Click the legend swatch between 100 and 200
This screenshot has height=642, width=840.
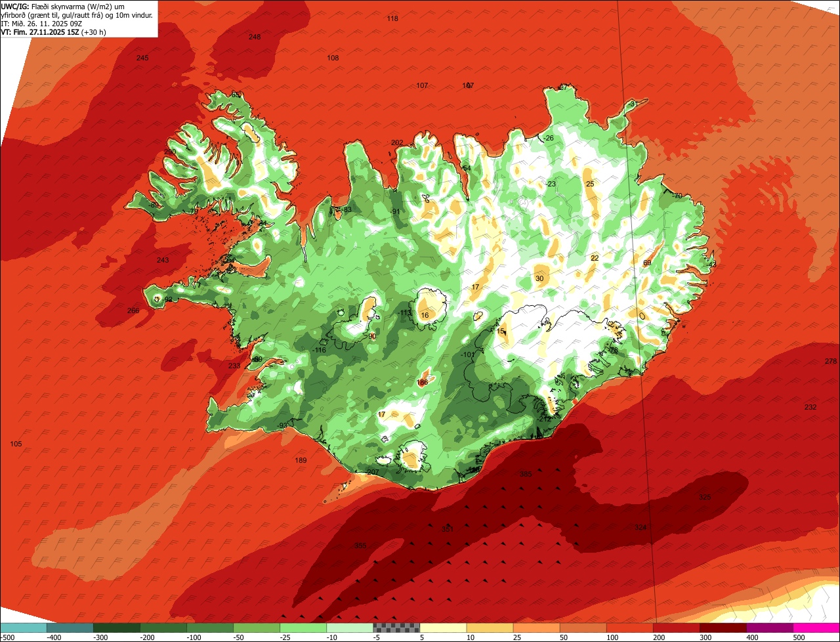coord(629,628)
